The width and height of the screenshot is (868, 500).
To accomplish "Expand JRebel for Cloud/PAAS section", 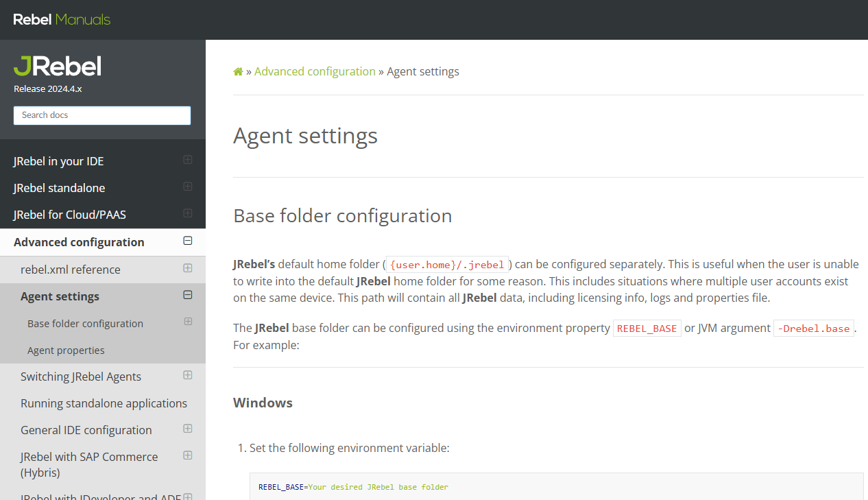I will 187,213.
